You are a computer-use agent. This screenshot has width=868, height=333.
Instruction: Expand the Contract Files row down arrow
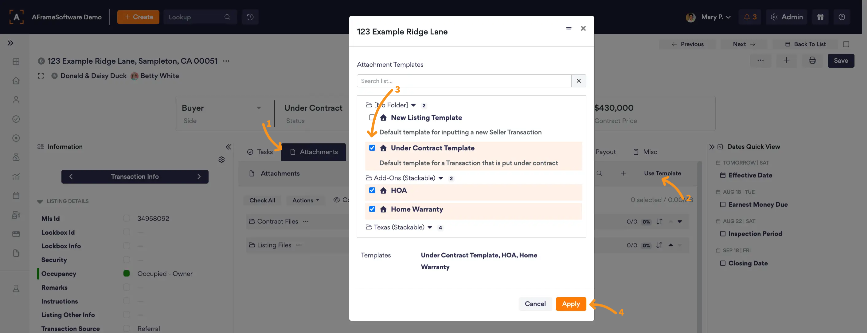(x=680, y=222)
